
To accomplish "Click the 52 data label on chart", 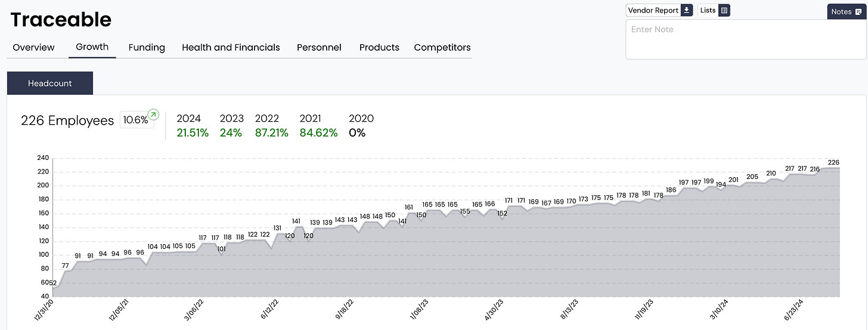I will 52,283.
